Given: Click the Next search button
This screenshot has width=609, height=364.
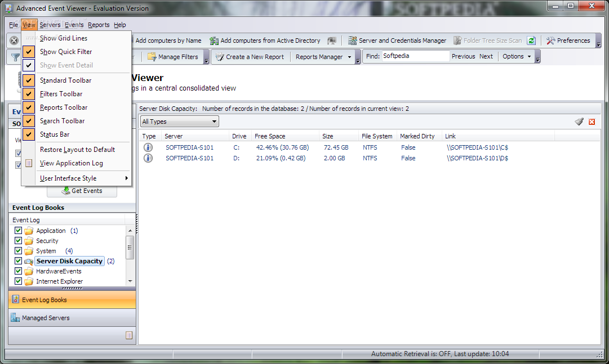Looking at the screenshot, I should tap(486, 57).
